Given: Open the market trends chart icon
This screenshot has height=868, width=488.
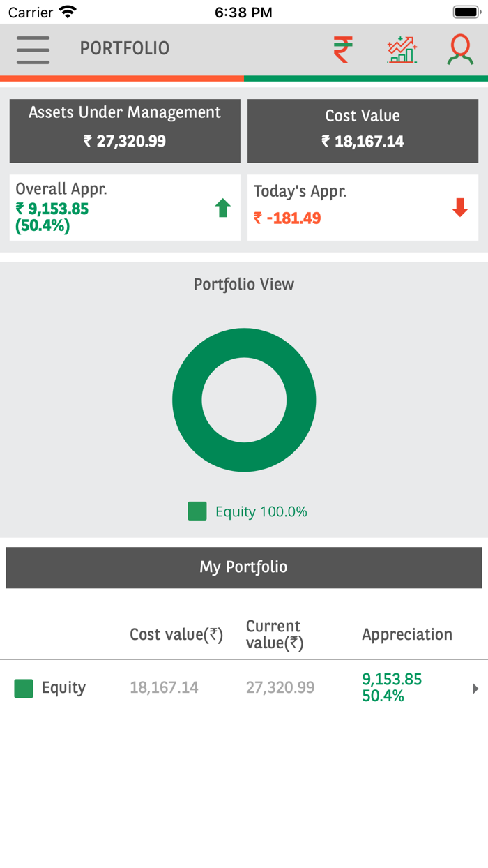Looking at the screenshot, I should [401, 49].
